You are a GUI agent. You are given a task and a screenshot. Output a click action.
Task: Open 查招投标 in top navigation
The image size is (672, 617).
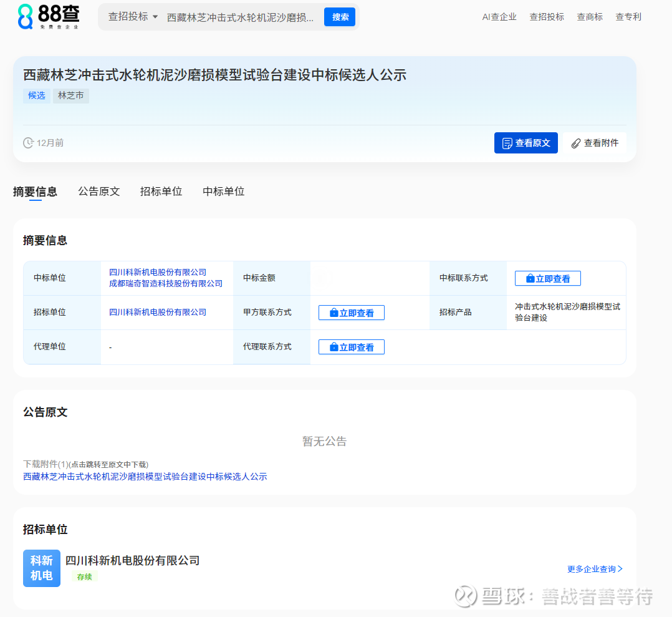(547, 17)
